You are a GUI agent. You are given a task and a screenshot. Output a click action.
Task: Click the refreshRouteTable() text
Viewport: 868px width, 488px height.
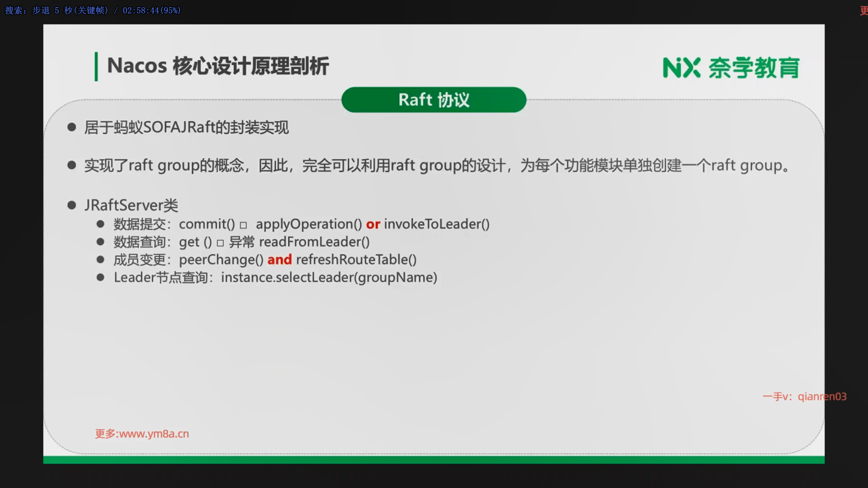point(356,260)
